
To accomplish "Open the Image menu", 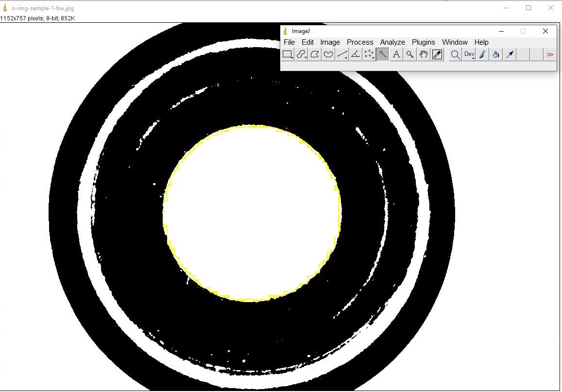I will click(x=330, y=42).
